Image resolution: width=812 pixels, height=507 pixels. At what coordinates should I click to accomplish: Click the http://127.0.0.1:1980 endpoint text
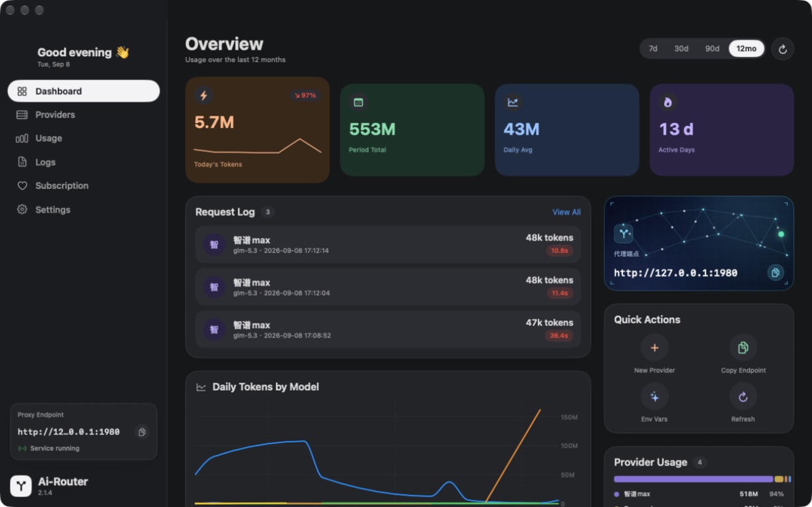(x=675, y=273)
